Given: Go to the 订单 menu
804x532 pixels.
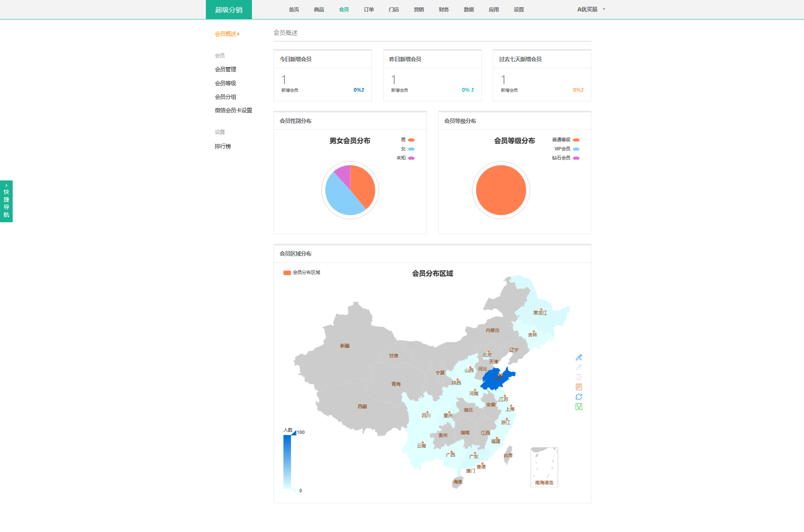Looking at the screenshot, I should 369,10.
